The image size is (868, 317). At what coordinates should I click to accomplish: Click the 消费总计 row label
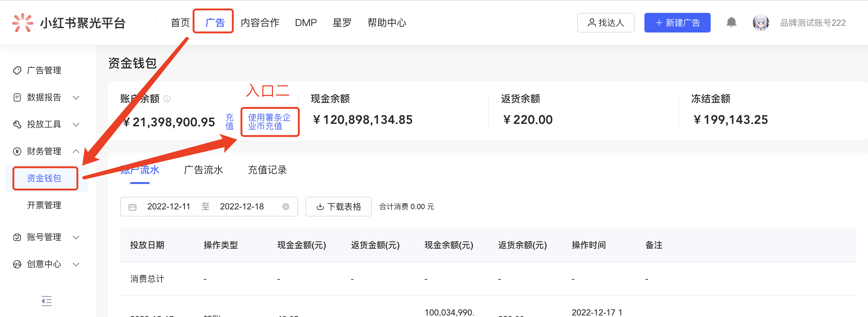pos(147,279)
